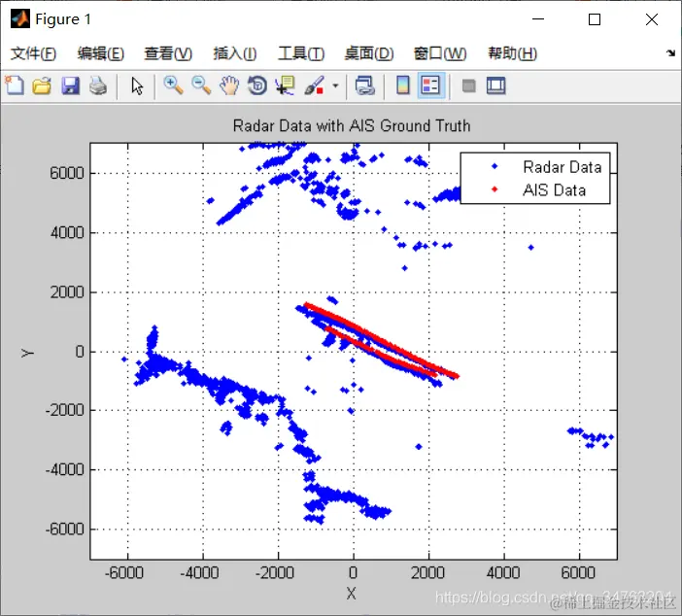Screen dimensions: 682x616
Task: Click the Link Plot toolbar icon
Action: 364,86
